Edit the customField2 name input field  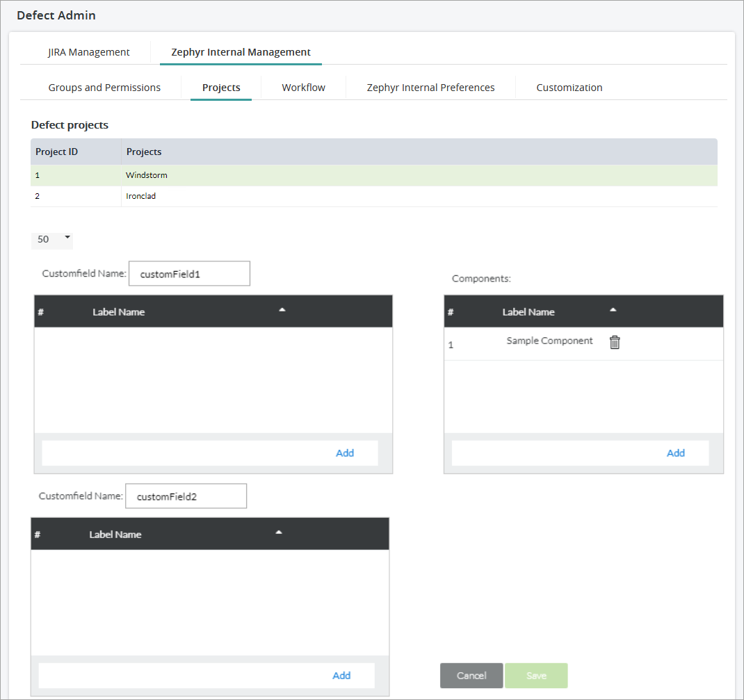point(186,496)
